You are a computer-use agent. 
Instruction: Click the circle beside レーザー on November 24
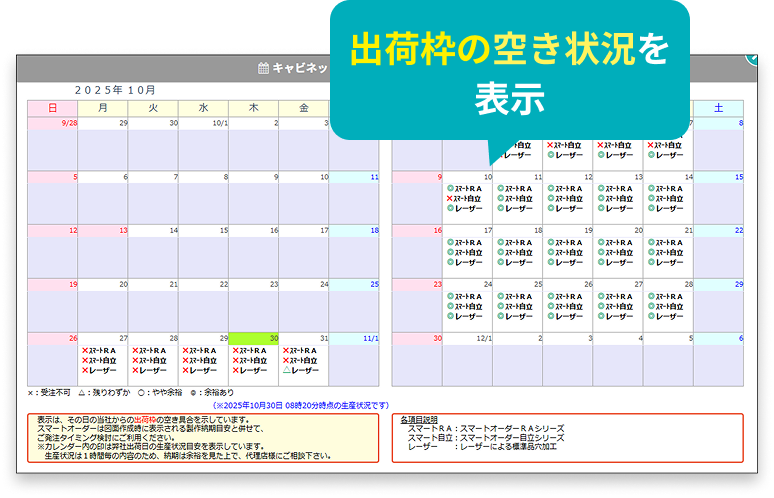click(450, 316)
